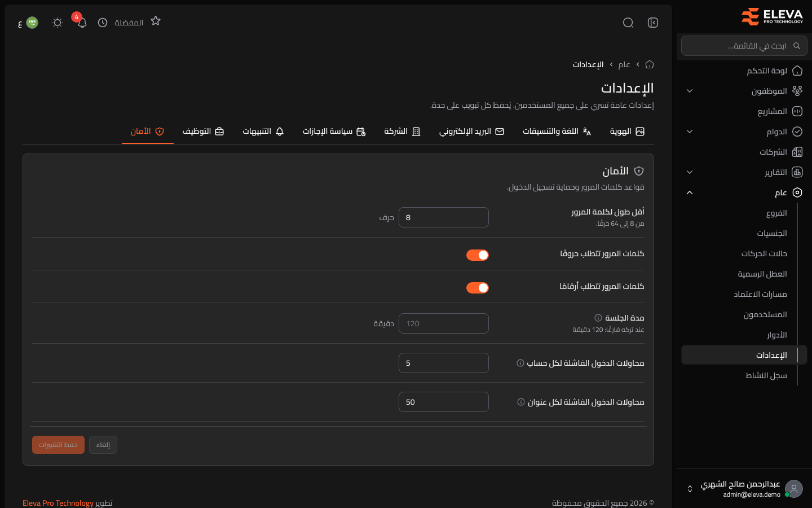Open المشاريع in the sidebar
The height and width of the screenshot is (508, 812).
(744, 111)
